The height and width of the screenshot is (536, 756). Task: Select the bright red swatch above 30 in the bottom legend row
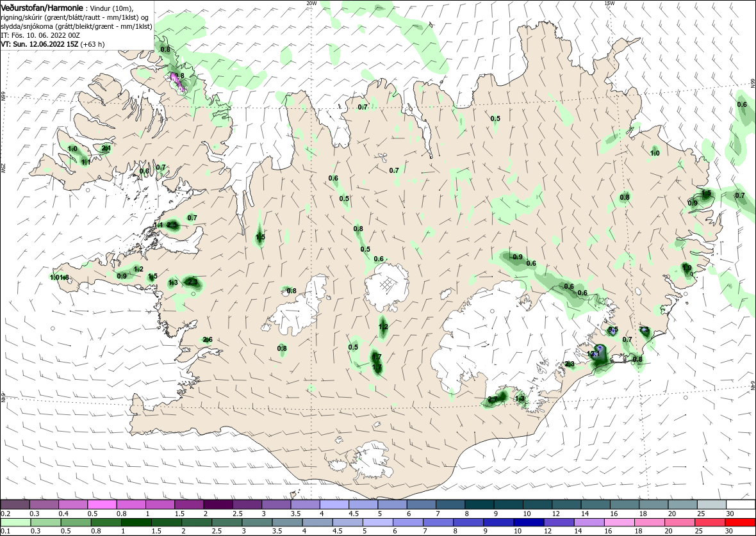pos(740,523)
